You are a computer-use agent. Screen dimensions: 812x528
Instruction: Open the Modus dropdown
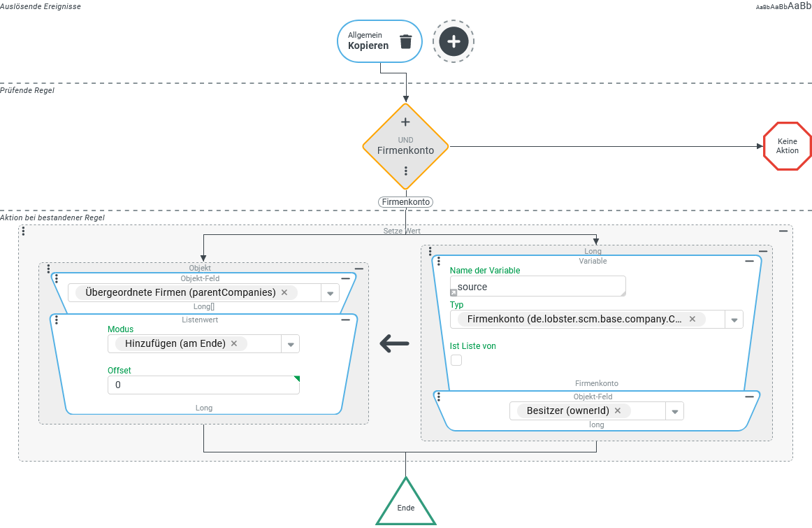[x=291, y=344]
